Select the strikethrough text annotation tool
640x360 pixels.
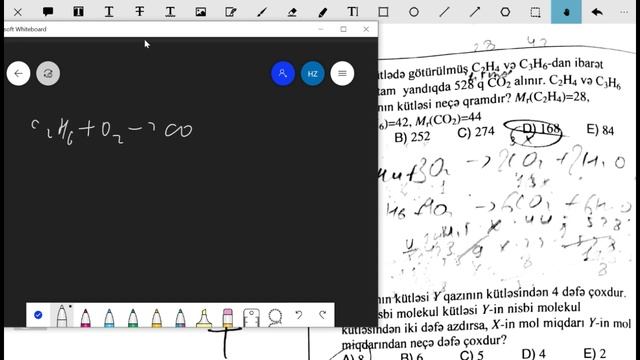point(140,12)
